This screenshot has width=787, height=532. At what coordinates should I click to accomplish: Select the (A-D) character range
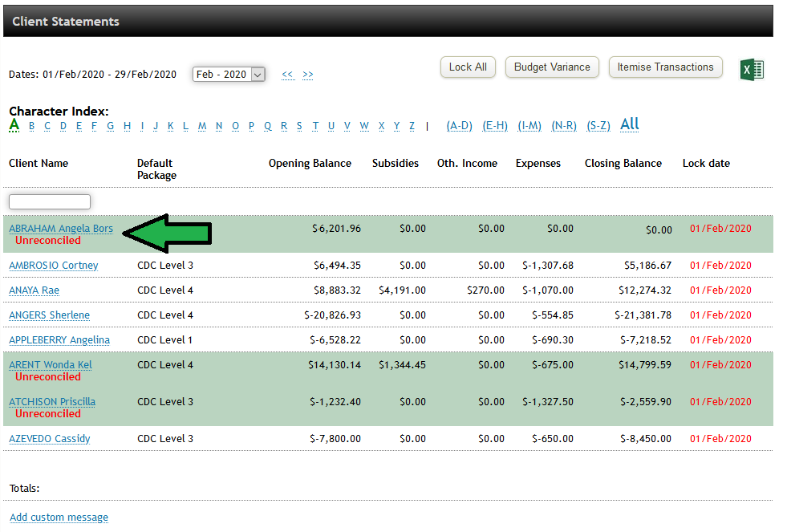[x=460, y=126]
